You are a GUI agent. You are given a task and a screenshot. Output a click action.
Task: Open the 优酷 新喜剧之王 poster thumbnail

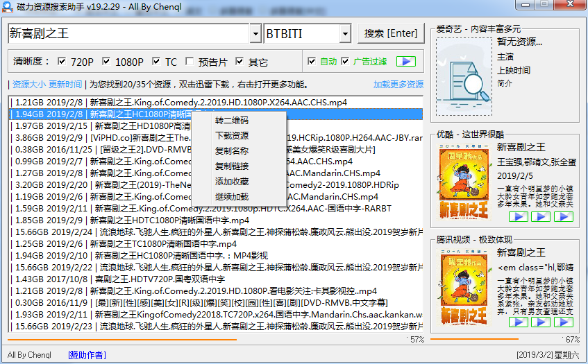(x=464, y=182)
